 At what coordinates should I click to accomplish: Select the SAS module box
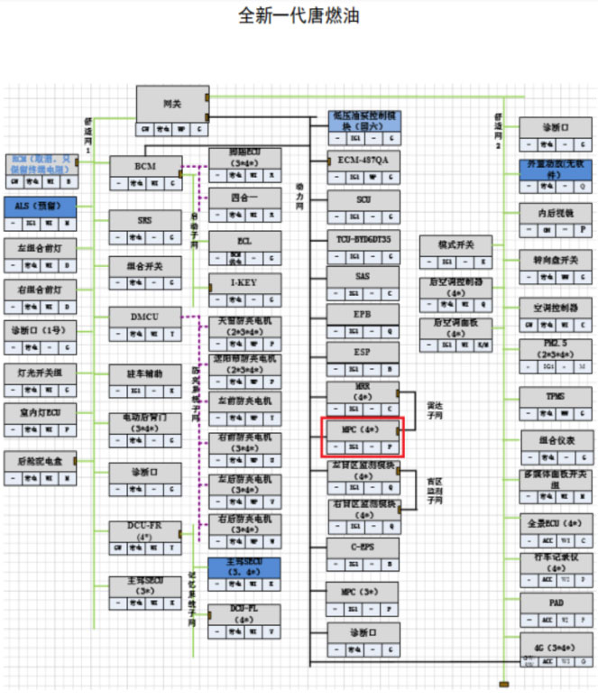pos(363,284)
